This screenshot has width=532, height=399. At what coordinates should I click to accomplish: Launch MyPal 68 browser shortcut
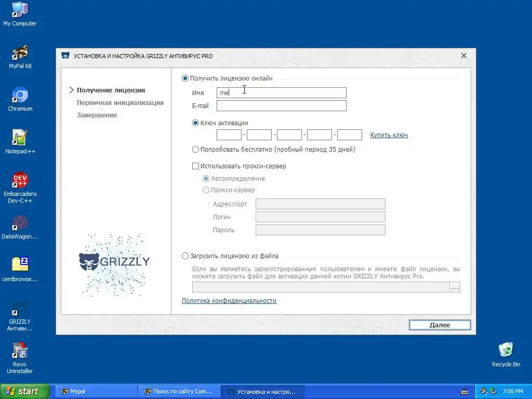pyautogui.click(x=20, y=57)
